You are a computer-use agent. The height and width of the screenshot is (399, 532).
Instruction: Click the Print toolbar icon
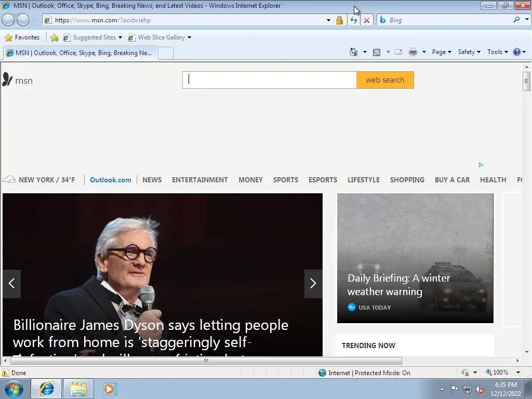pos(413,52)
